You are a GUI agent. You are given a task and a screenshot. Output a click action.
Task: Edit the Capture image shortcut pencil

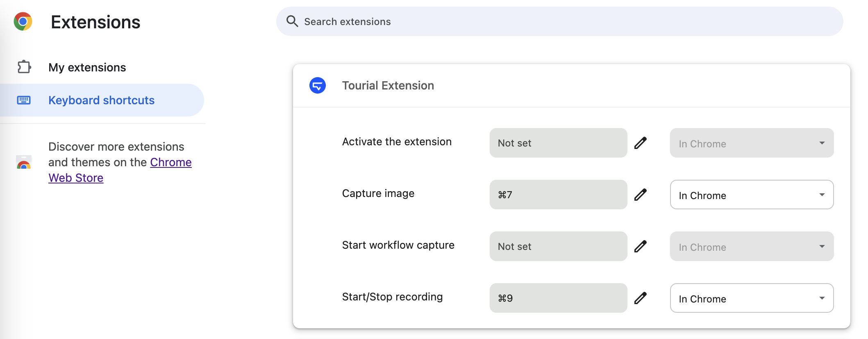click(640, 195)
